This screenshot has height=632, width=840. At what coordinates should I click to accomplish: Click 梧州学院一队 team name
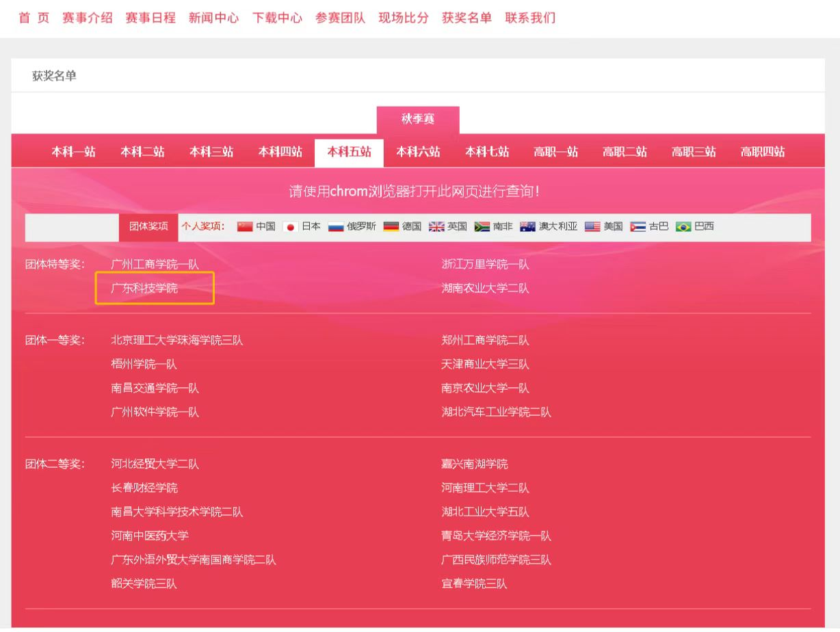(x=144, y=364)
